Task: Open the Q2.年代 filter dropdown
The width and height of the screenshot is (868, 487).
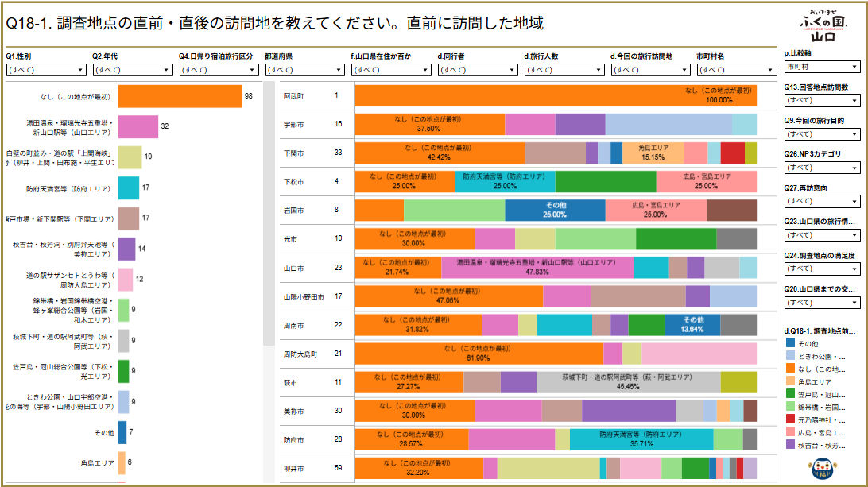Action: click(131, 70)
